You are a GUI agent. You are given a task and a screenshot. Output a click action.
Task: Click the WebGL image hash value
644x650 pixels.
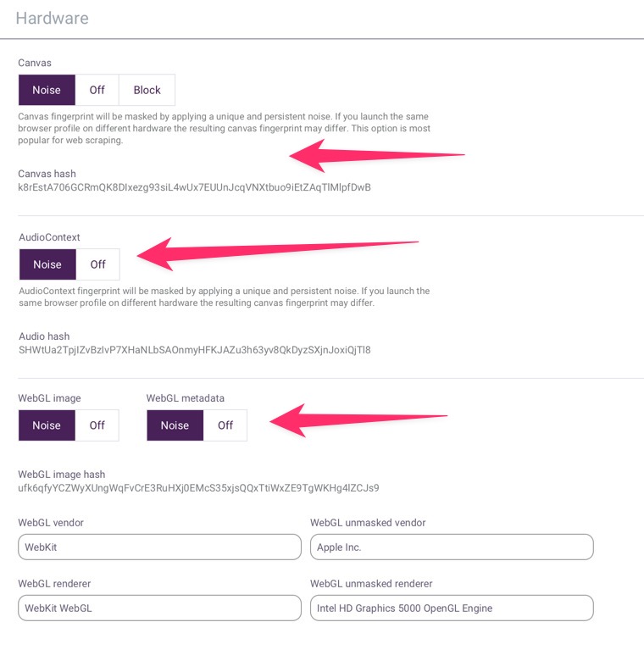point(198,488)
